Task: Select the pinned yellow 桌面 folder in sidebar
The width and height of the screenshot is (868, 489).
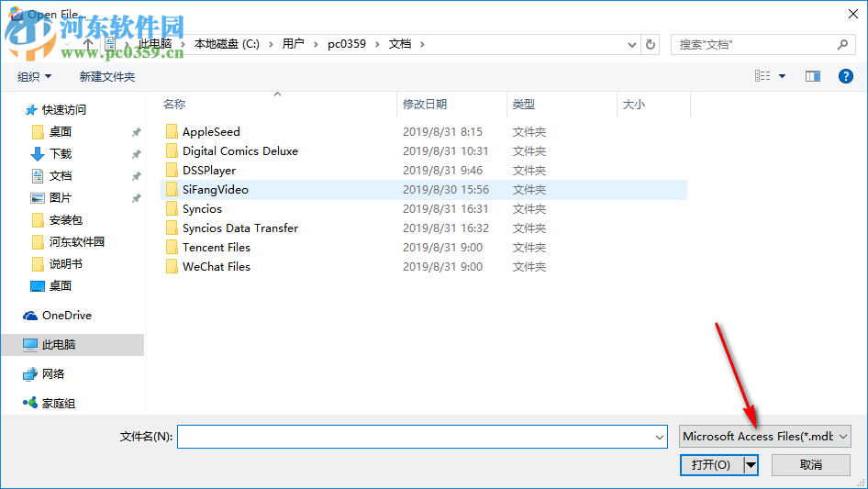Action: pyautogui.click(x=60, y=132)
